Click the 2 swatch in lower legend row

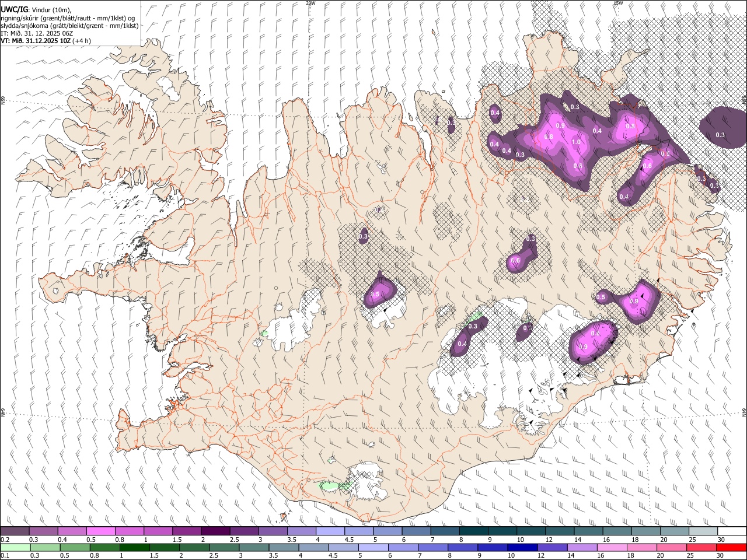[194, 547]
